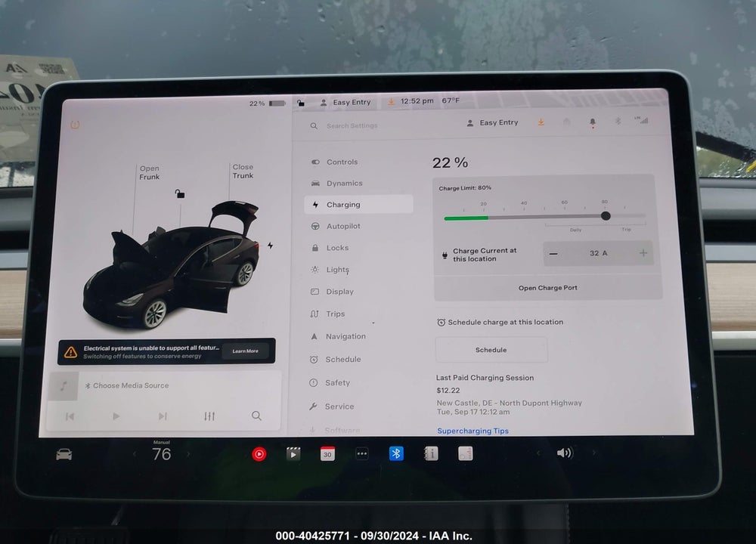Screen dimensions: 756x544
Task: Open the notifications bell icon
Action: [593, 123]
